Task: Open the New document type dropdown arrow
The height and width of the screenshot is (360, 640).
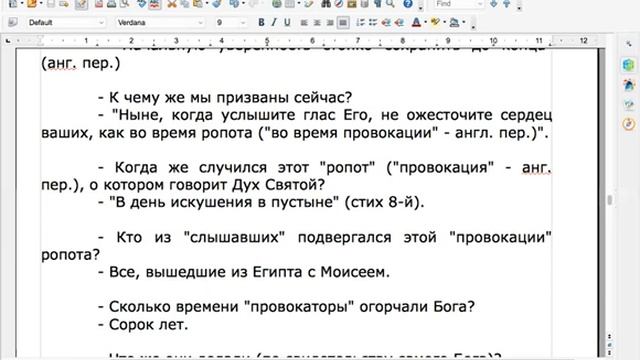Action: [x=22, y=4]
